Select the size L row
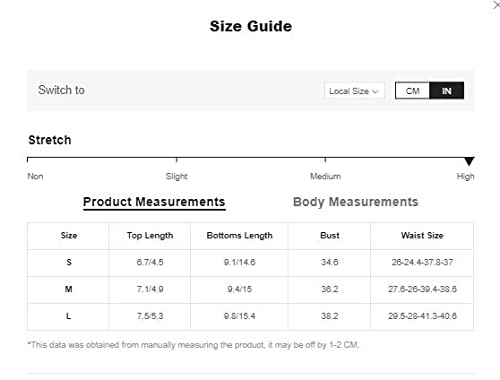The width and height of the screenshot is (500, 380). (x=250, y=317)
